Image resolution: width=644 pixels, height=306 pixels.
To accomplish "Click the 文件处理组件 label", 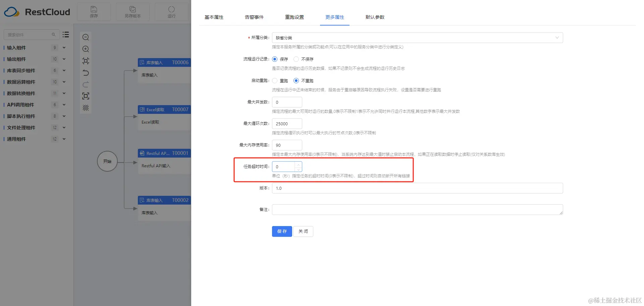I will click(x=21, y=128).
